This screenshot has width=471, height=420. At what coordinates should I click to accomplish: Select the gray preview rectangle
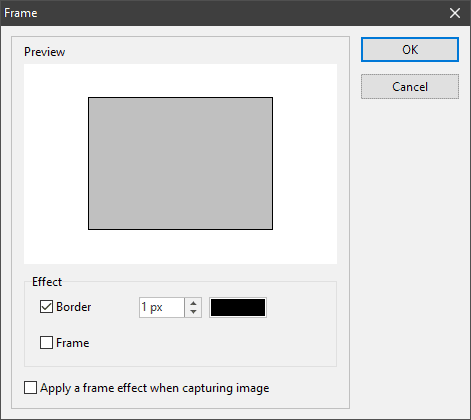(180, 163)
